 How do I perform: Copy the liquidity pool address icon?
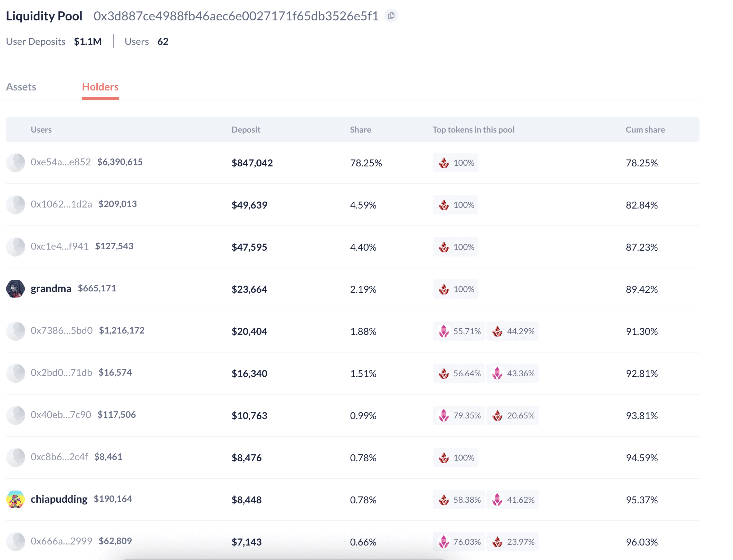[x=391, y=16]
